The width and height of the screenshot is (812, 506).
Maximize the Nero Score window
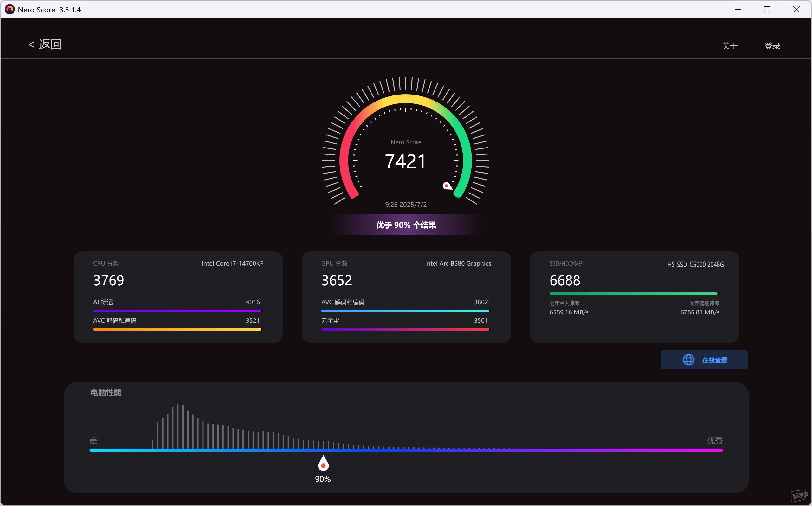pos(767,10)
